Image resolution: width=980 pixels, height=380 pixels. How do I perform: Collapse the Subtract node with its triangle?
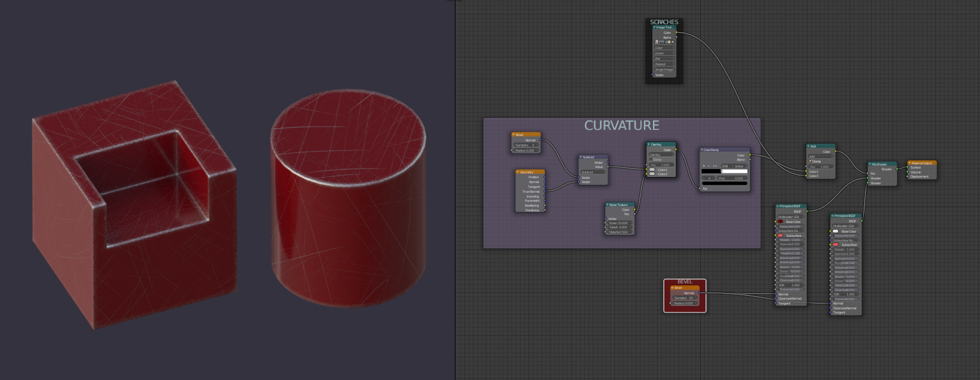pyautogui.click(x=581, y=157)
